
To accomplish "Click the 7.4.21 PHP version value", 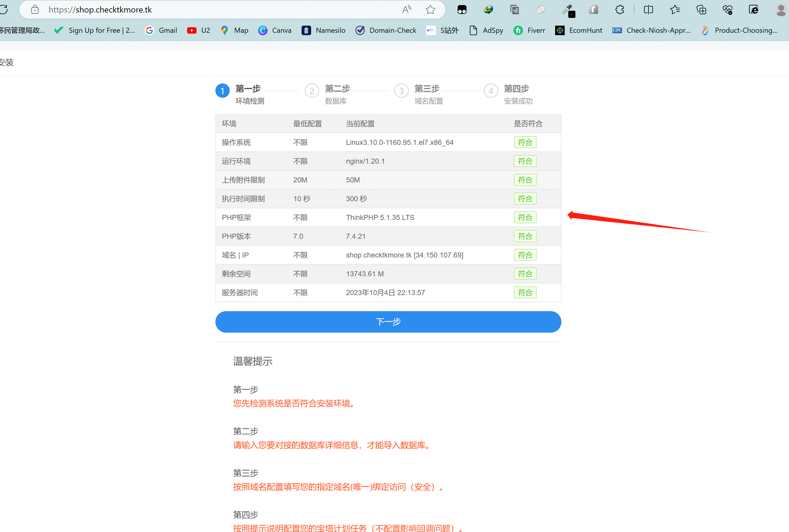I will coord(356,236).
